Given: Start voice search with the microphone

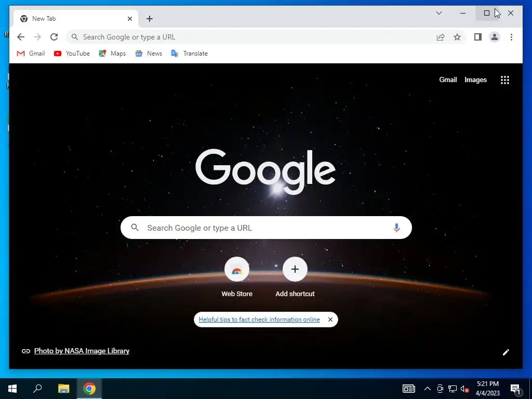Looking at the screenshot, I should pyautogui.click(x=396, y=228).
